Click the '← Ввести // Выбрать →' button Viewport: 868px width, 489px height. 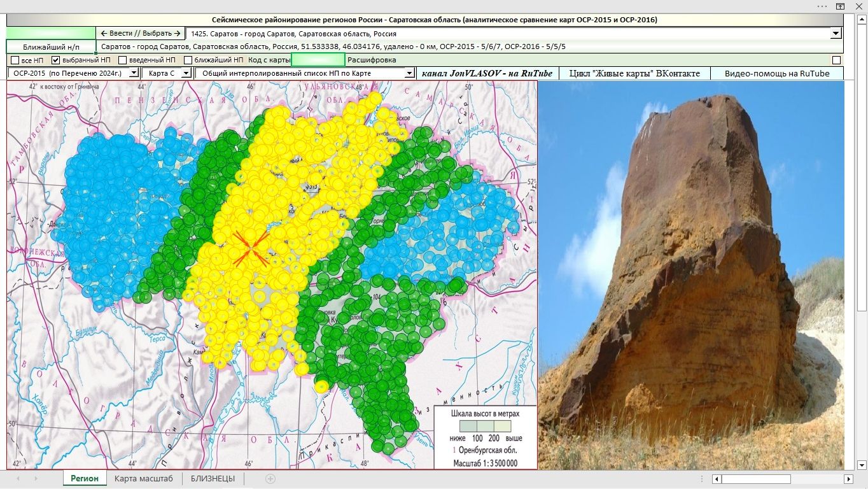[140, 33]
